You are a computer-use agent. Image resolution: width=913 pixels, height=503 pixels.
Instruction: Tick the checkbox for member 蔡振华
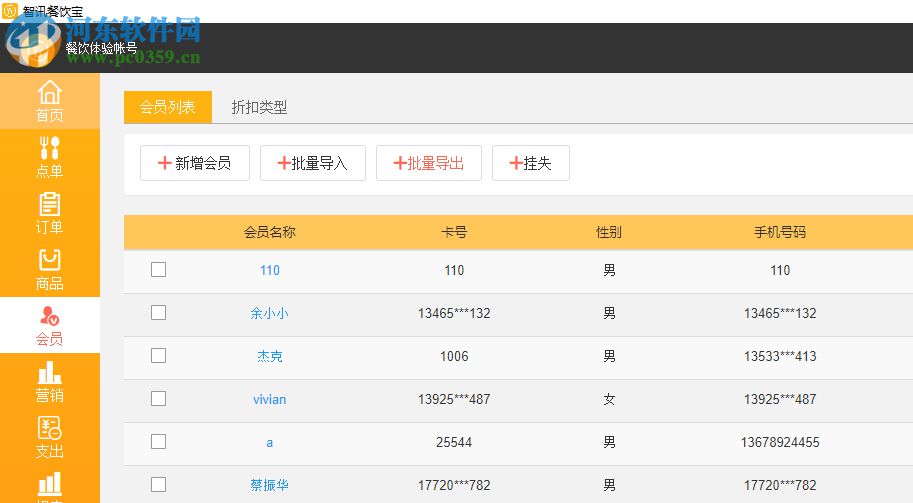tap(158, 485)
